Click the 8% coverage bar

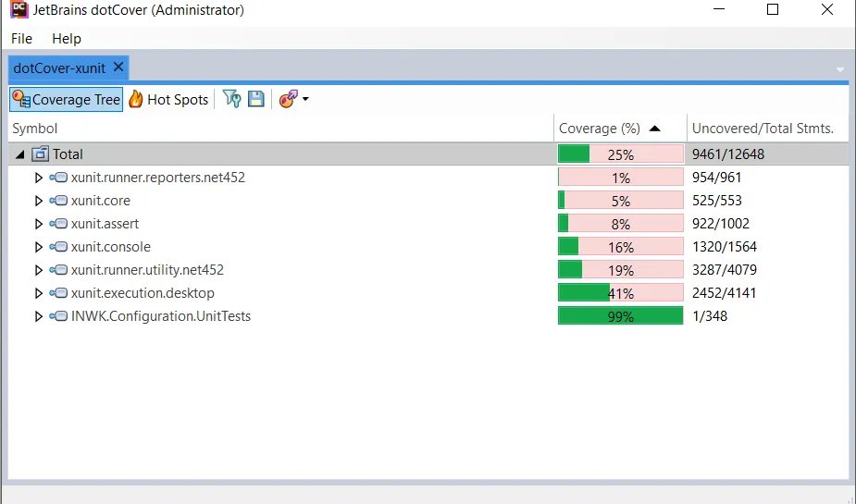pos(621,224)
